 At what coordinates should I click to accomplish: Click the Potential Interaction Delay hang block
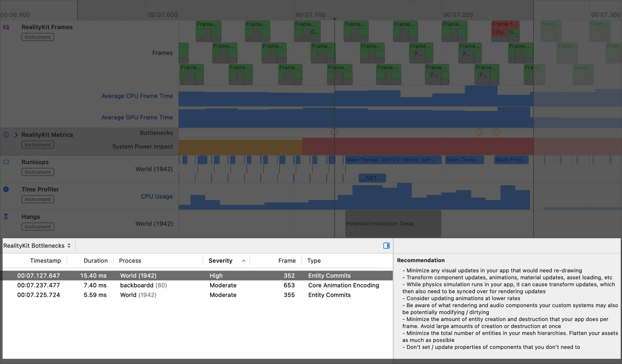pyautogui.click(x=393, y=223)
